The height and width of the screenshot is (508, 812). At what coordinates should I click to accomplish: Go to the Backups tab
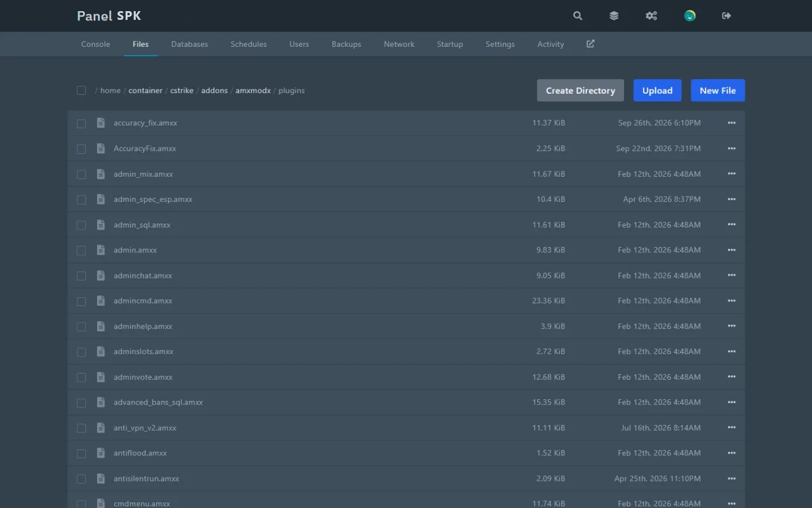[346, 44]
